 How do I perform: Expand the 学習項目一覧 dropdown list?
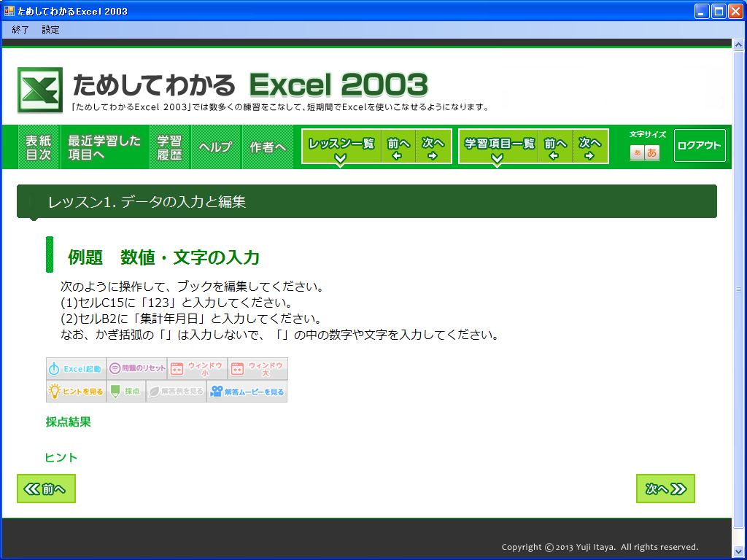[498, 147]
